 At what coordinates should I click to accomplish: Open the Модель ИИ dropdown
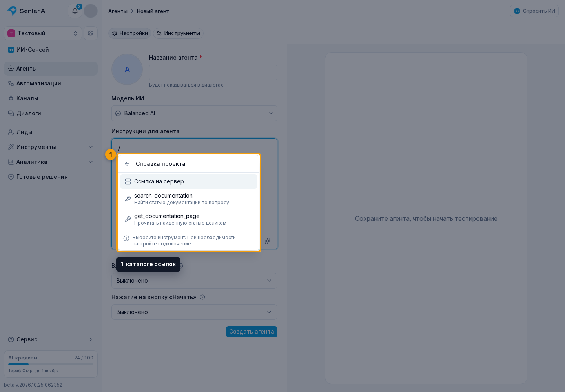click(194, 113)
